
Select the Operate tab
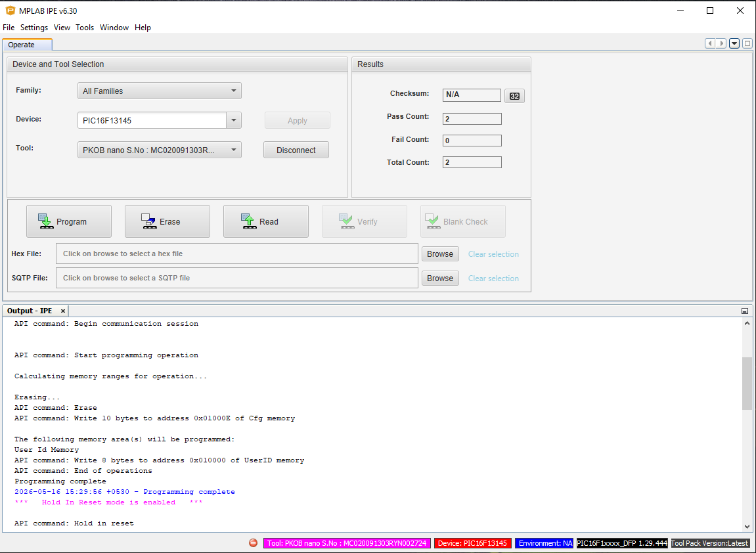pos(27,45)
